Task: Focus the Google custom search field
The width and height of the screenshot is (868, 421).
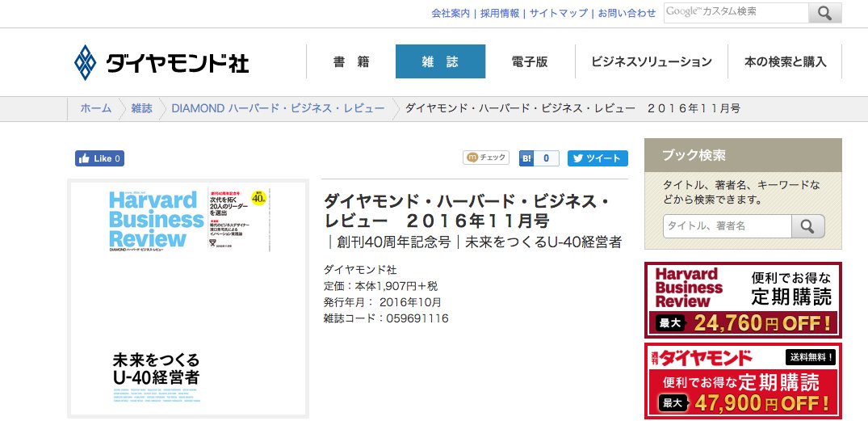Action: pos(736,13)
